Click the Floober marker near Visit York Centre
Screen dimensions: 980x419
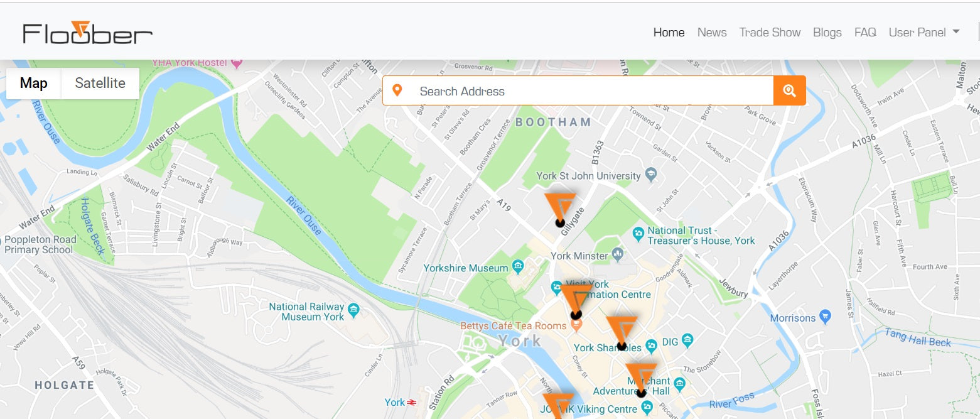point(576,300)
